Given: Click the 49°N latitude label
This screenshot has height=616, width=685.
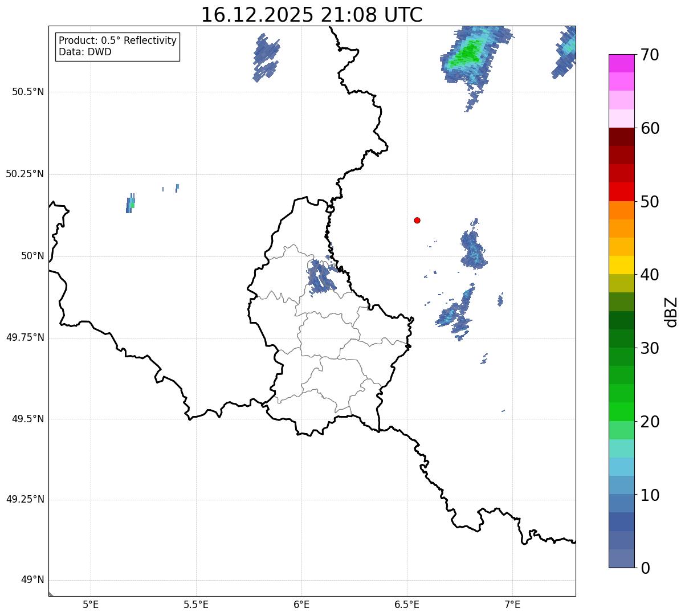Looking at the screenshot, I should (x=32, y=580).
